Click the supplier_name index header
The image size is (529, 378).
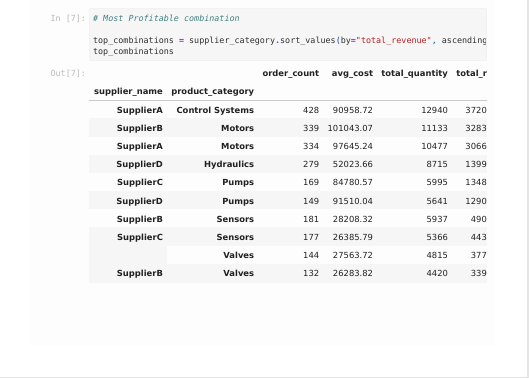tap(128, 91)
